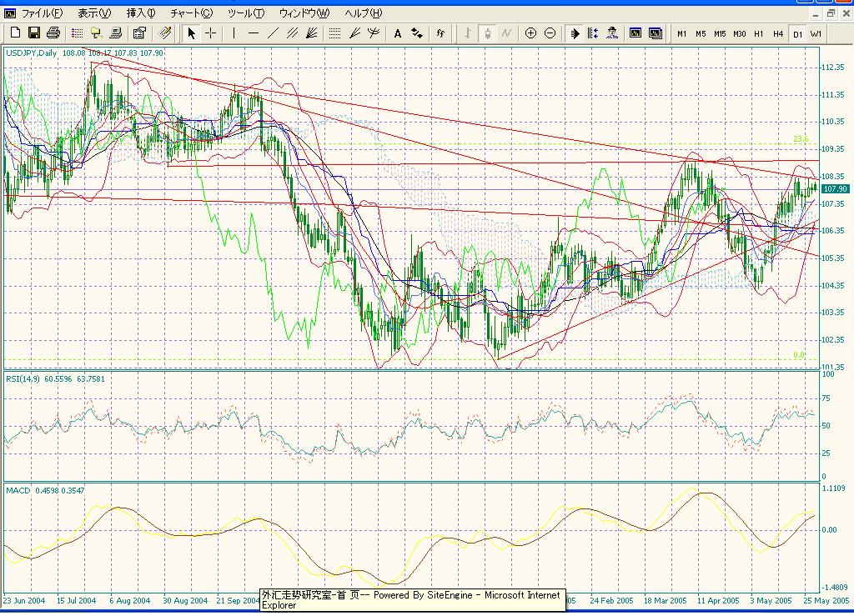Zoom in with the plus magnifier icon

tap(530, 33)
